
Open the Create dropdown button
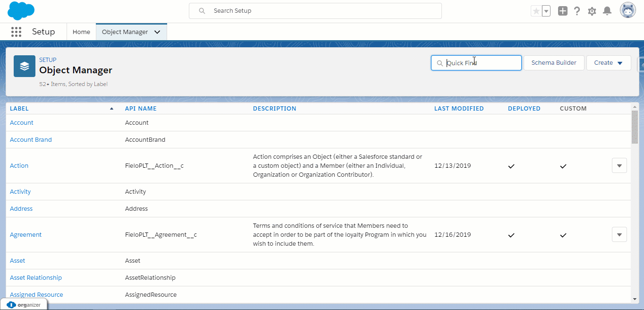[x=609, y=63]
